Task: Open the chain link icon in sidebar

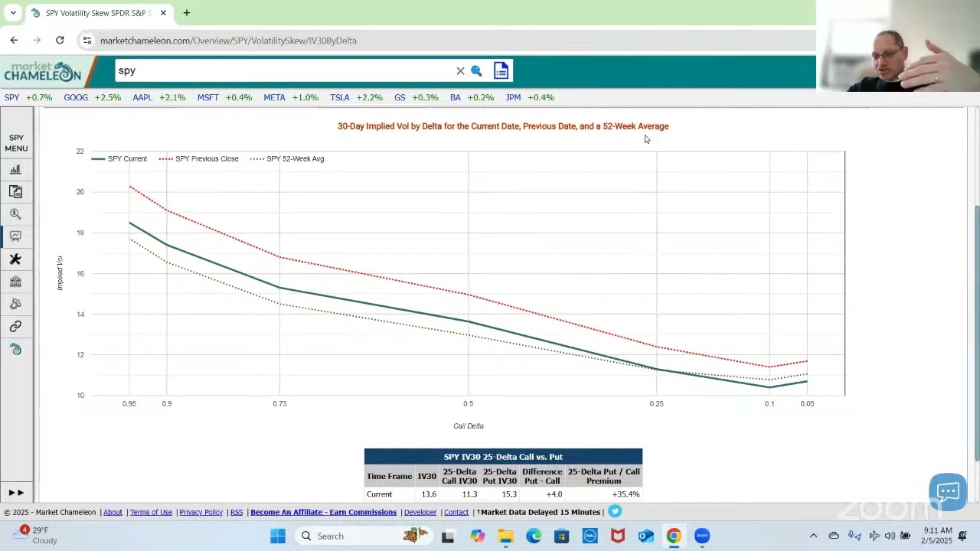Action: click(15, 327)
